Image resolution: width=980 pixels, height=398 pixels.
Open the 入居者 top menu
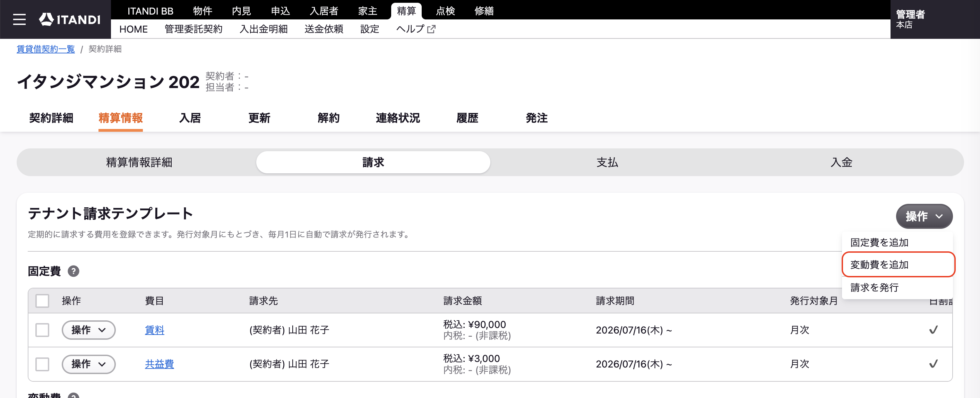pyautogui.click(x=324, y=11)
